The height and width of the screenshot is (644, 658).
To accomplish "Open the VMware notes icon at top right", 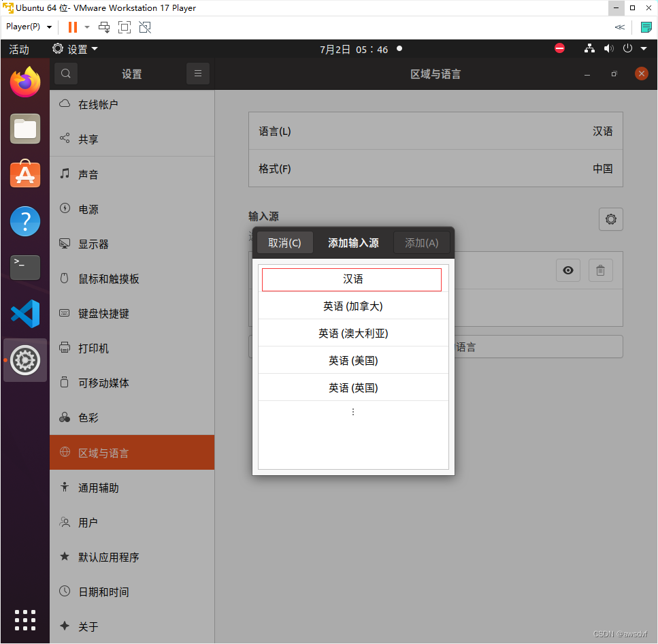I will click(646, 27).
